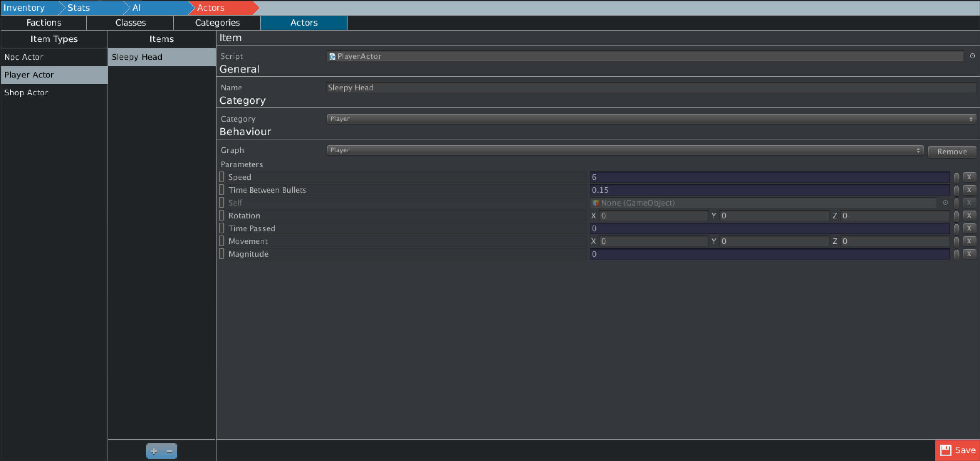Click the Rotation Y value field

(x=774, y=216)
